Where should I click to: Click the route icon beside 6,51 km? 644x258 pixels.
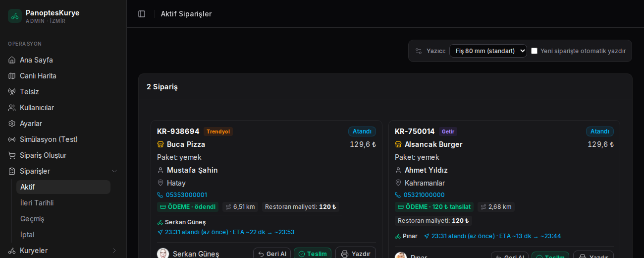pyautogui.click(x=228, y=207)
